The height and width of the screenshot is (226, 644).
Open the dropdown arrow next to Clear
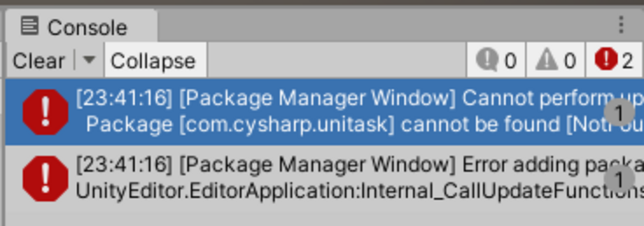pyautogui.click(x=89, y=60)
